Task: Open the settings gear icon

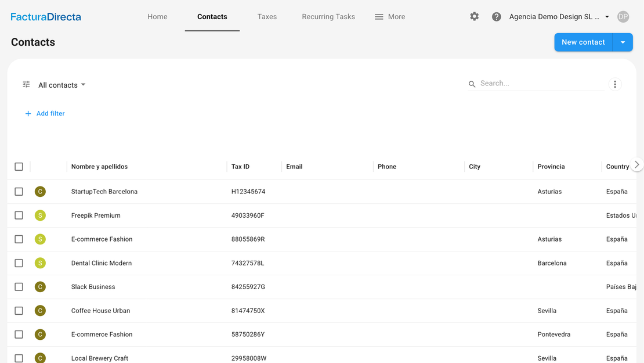Action: [x=475, y=17]
